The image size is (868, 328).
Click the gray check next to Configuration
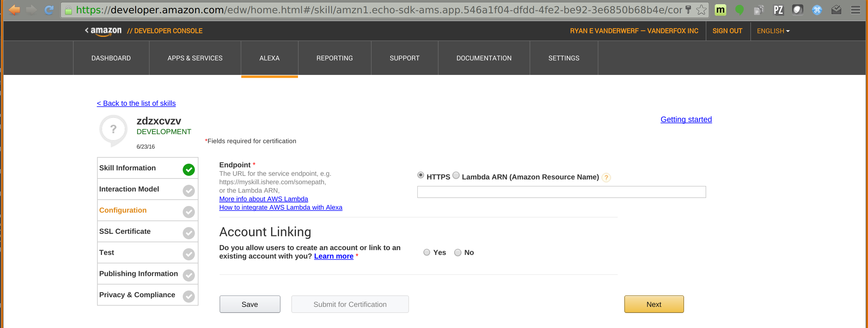pos(189,212)
